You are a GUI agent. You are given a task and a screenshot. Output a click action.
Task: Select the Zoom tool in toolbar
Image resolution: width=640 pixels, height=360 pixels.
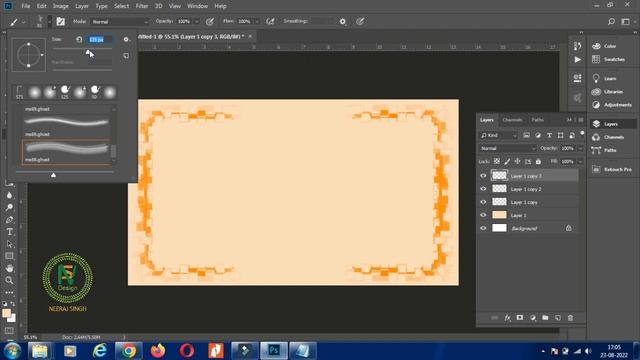[9, 280]
